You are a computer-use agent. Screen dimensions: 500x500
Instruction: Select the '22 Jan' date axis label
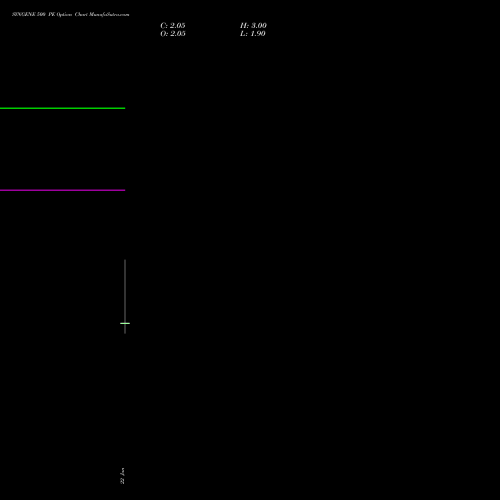click(x=122, y=476)
